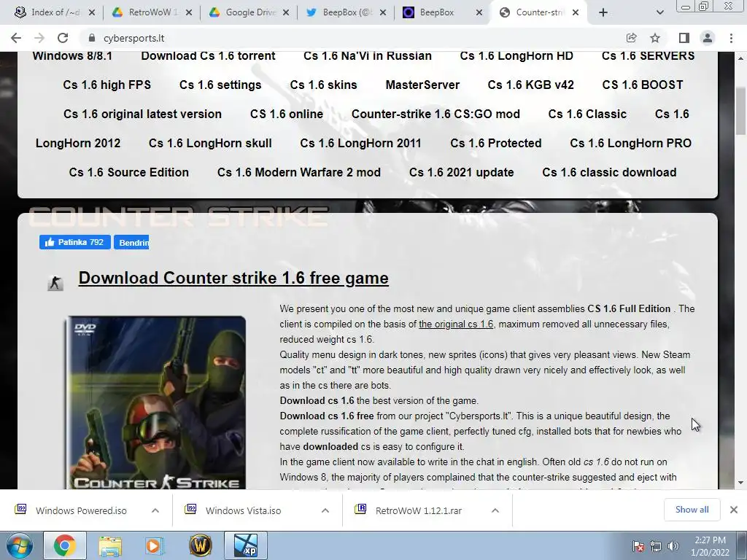The height and width of the screenshot is (560, 747).
Task: Open Chrome three-dot menu
Action: [x=731, y=38]
